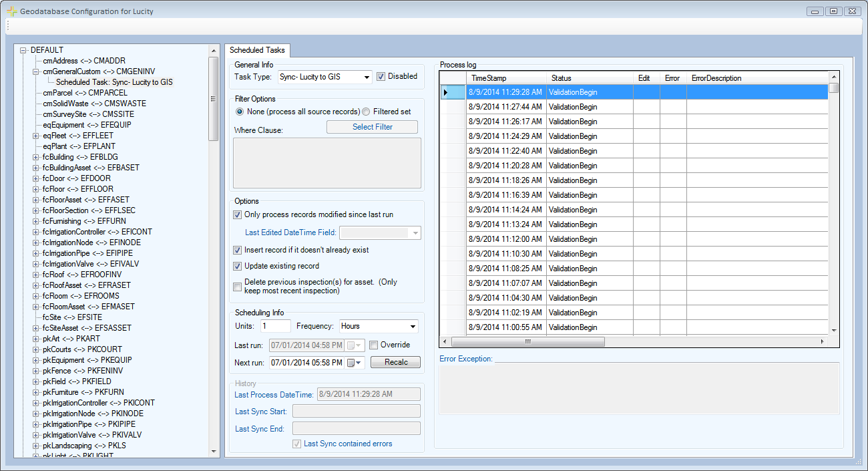
Task: Select None (process all source records) option
Action: point(240,112)
